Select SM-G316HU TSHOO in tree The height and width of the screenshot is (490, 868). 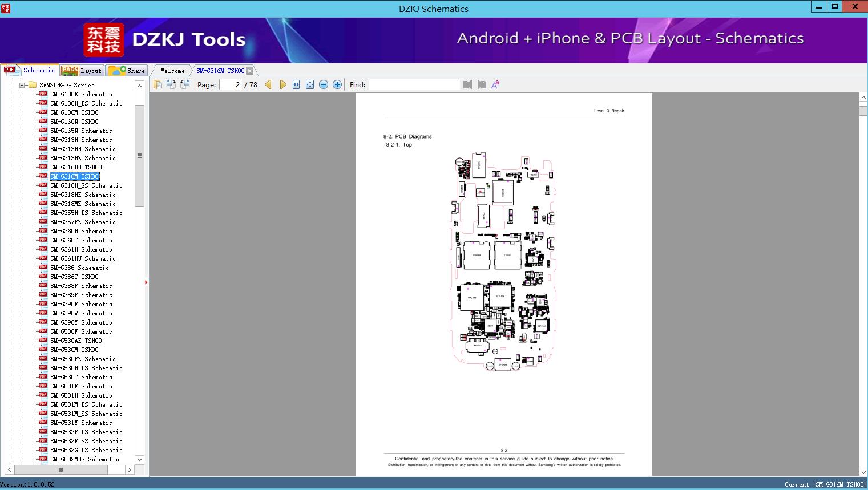click(x=76, y=167)
